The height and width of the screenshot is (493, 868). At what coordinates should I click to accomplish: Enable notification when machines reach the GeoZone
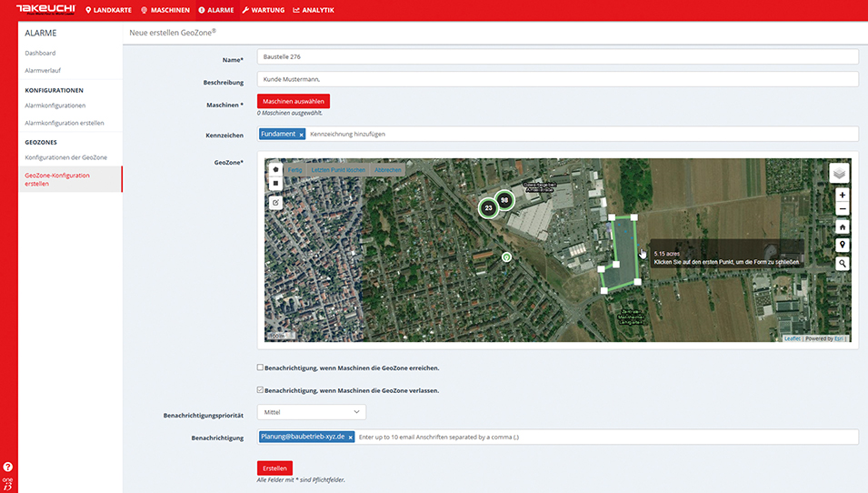pos(261,368)
